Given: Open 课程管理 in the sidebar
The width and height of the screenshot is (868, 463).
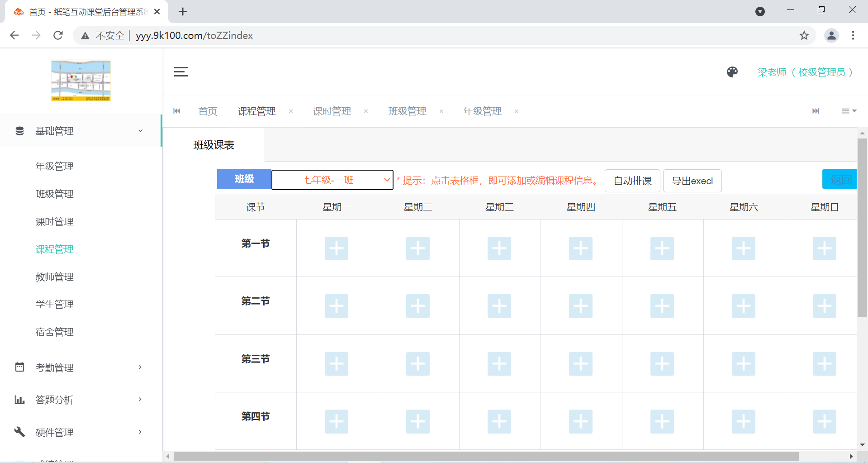Looking at the screenshot, I should (55, 249).
